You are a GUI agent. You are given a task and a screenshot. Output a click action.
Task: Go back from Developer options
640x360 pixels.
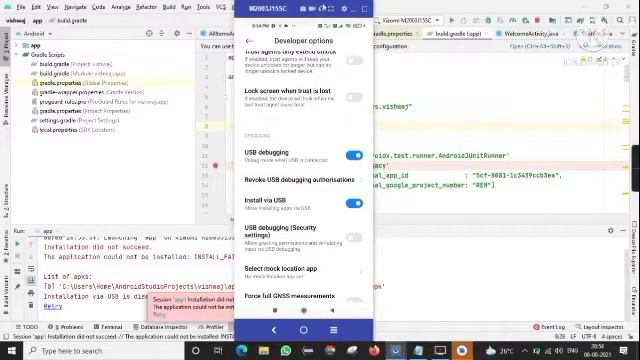pos(249,41)
